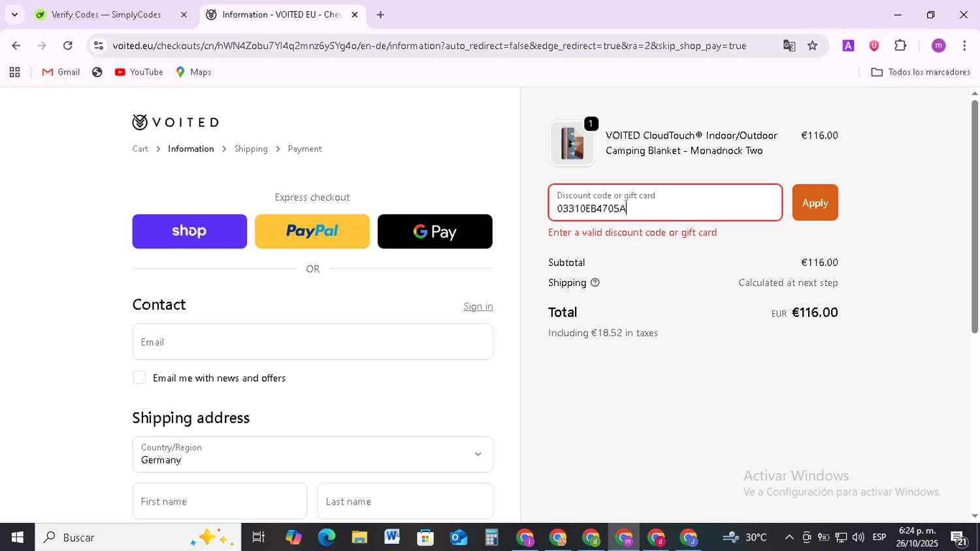Open the uBlock shield extension
The width and height of the screenshot is (980, 551).
pos(874,46)
